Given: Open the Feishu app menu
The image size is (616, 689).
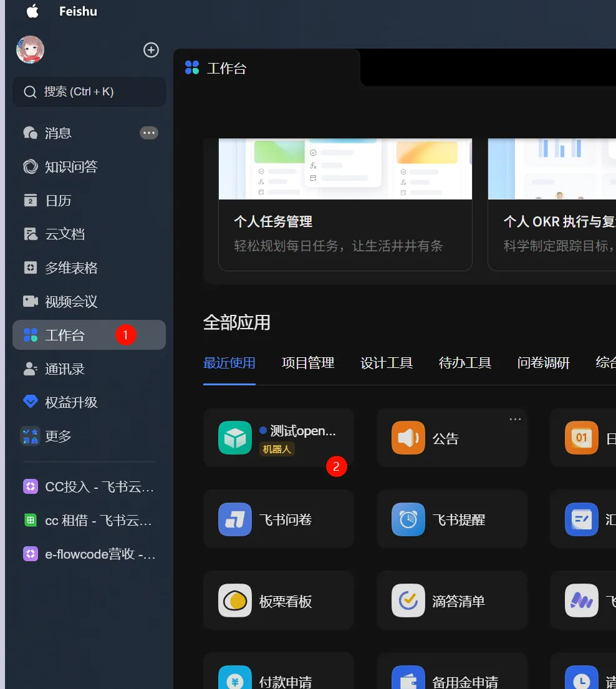Looking at the screenshot, I should click(x=78, y=11).
